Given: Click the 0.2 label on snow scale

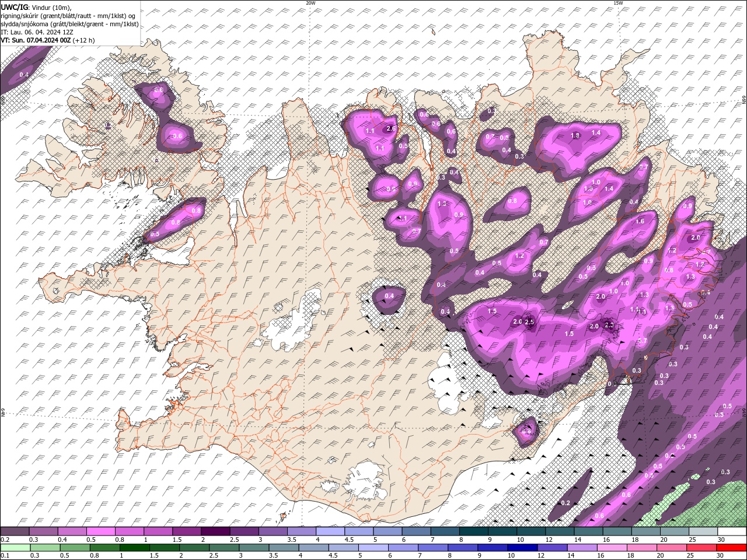Looking at the screenshot, I should click(4, 540).
